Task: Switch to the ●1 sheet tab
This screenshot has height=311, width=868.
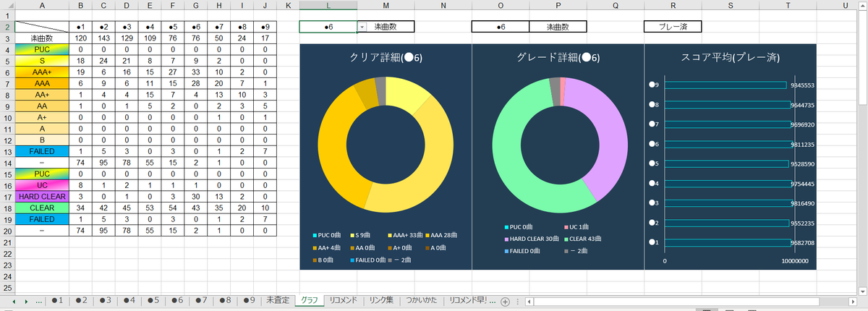Action: (x=56, y=301)
